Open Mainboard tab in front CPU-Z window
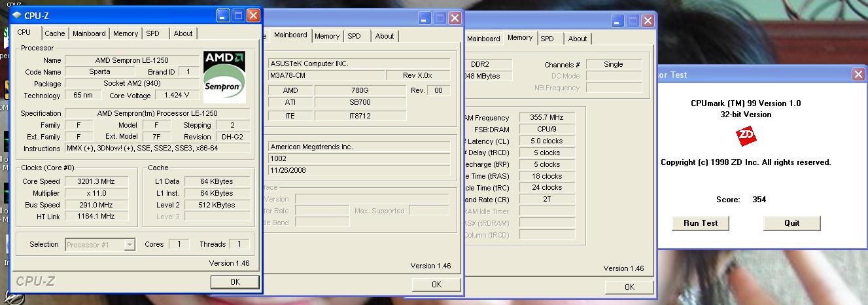This screenshot has height=305, width=868. pos(89,33)
